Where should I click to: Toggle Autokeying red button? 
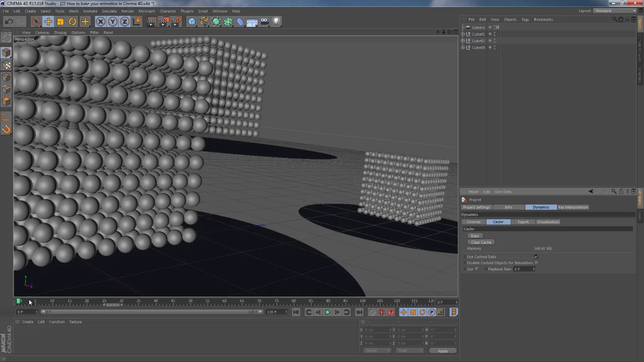coord(381,312)
